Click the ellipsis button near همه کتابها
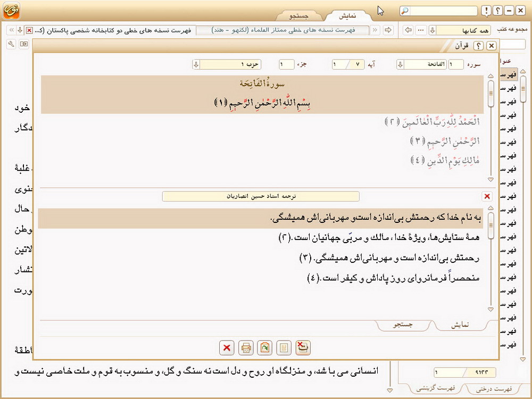This screenshot has height=399, width=532. click(x=421, y=30)
